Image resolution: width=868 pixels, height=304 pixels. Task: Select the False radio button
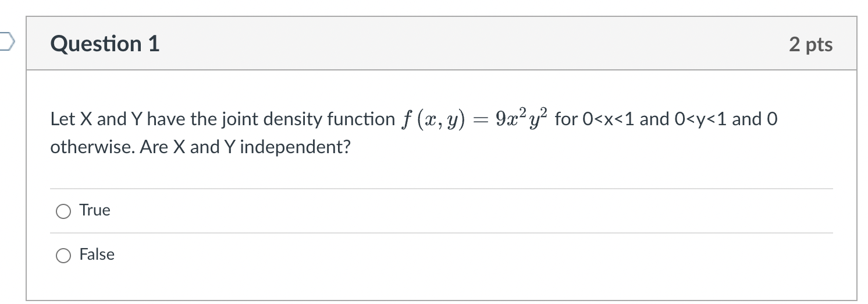click(63, 255)
